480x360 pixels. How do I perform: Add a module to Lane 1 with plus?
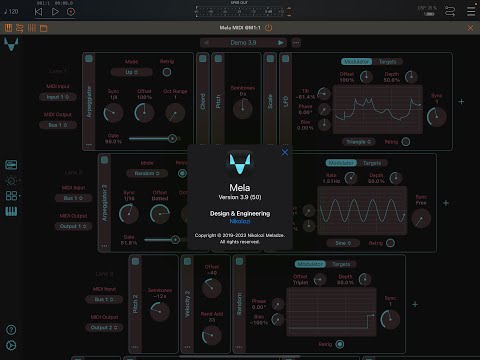[461, 102]
